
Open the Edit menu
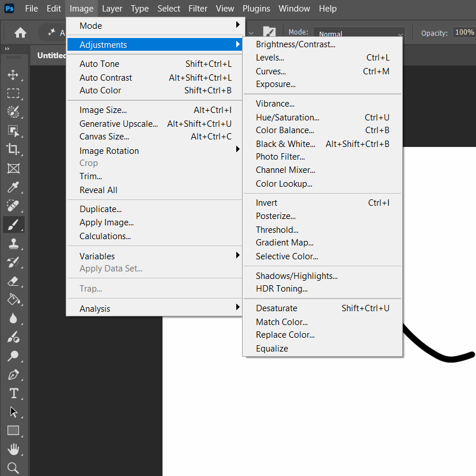(x=54, y=9)
